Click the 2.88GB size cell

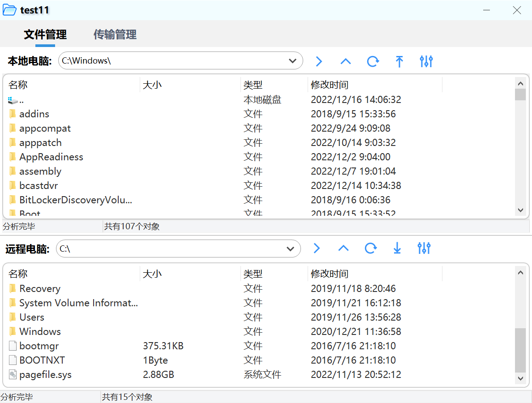159,374
